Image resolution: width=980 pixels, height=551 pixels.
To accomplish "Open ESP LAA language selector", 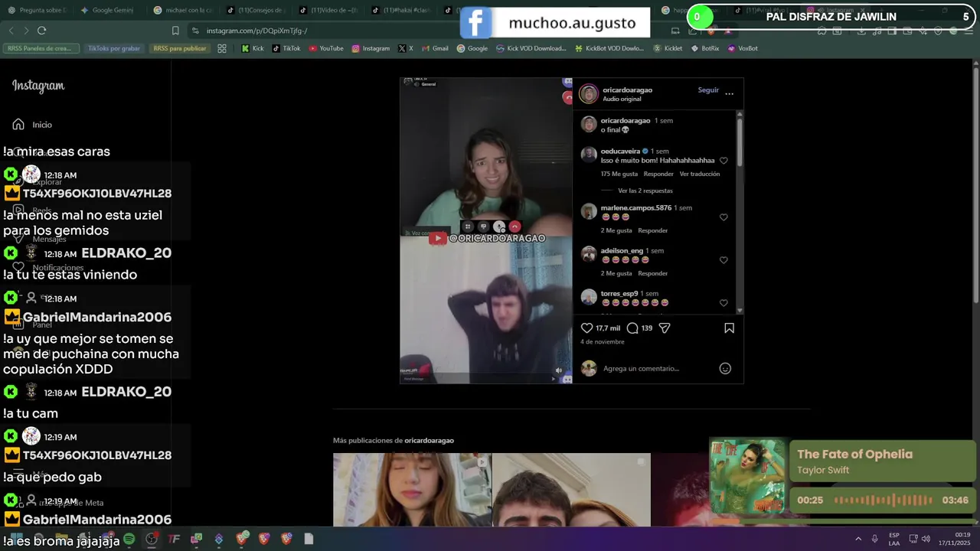I will click(894, 540).
